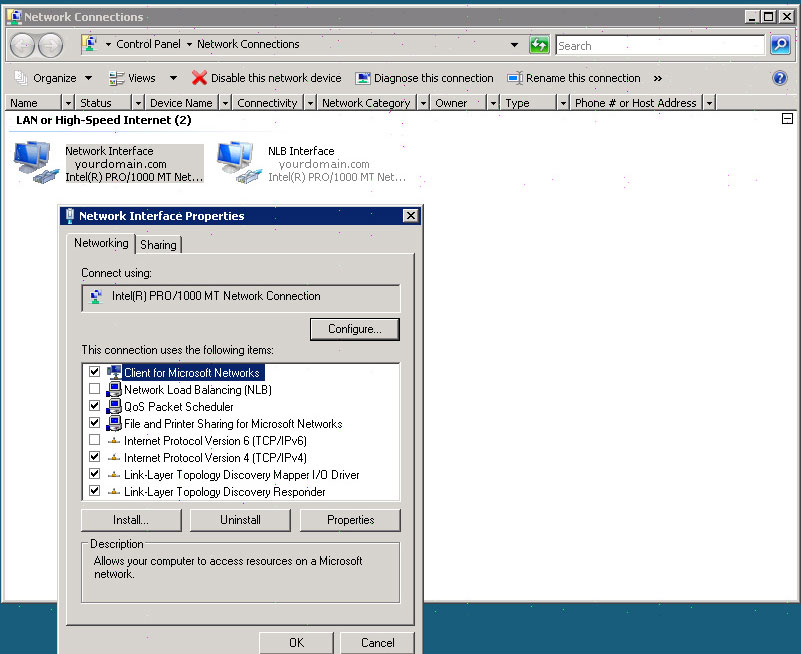Click the Organize toolbar icon

point(21,78)
